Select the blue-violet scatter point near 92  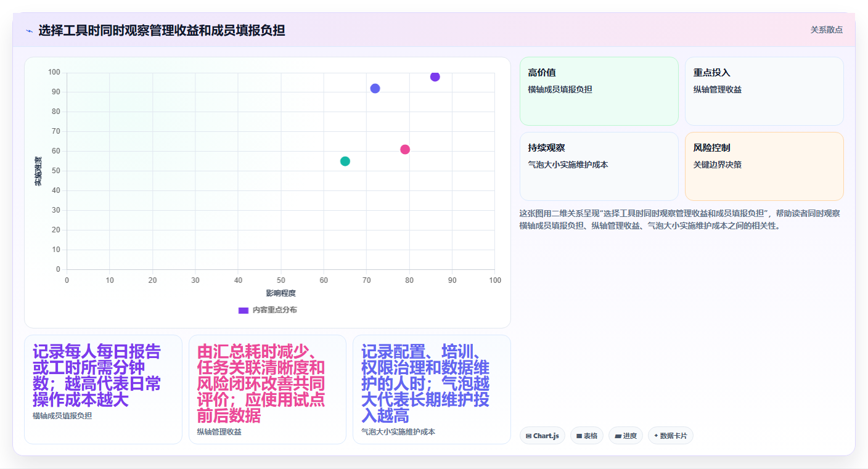[375, 88]
